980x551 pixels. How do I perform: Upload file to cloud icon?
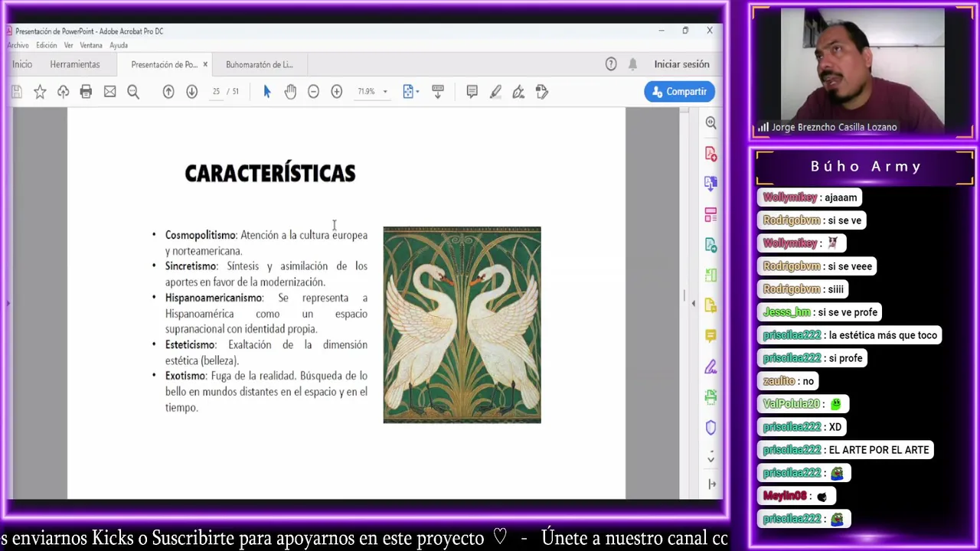(63, 92)
